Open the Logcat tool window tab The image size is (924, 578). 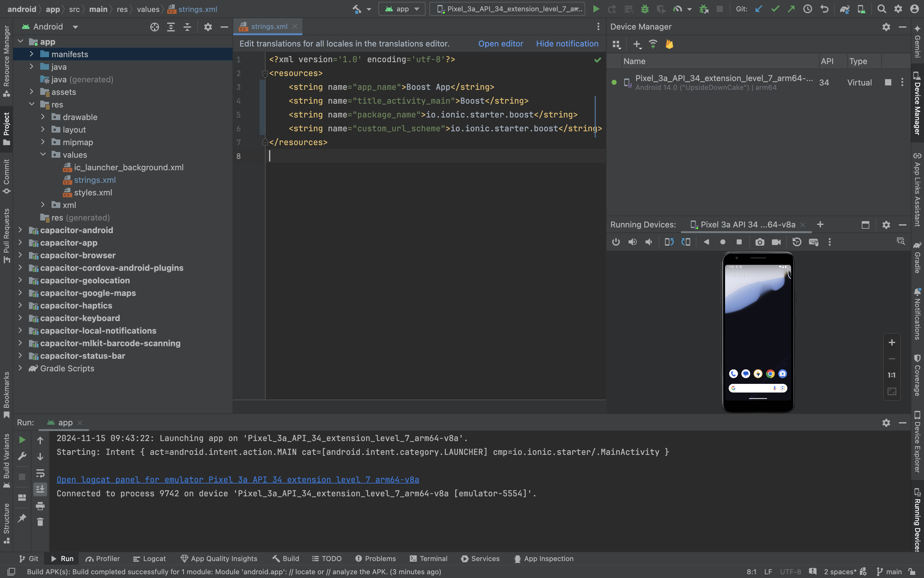(x=150, y=559)
